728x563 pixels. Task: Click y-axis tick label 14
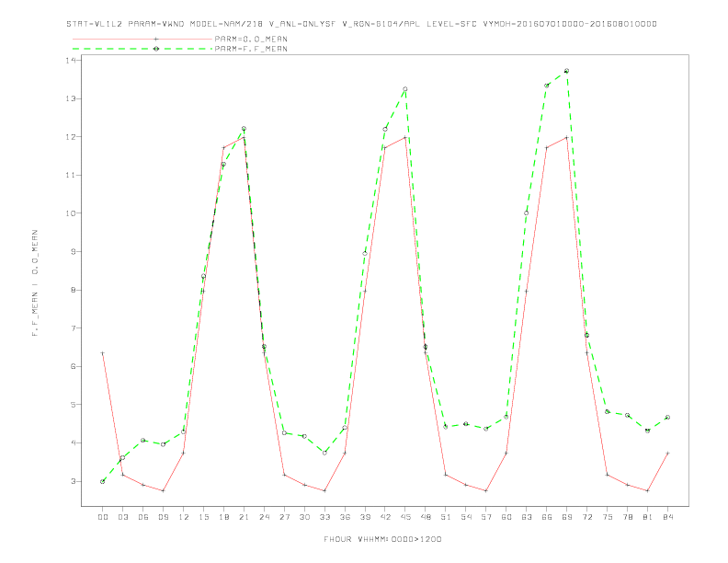(71, 61)
